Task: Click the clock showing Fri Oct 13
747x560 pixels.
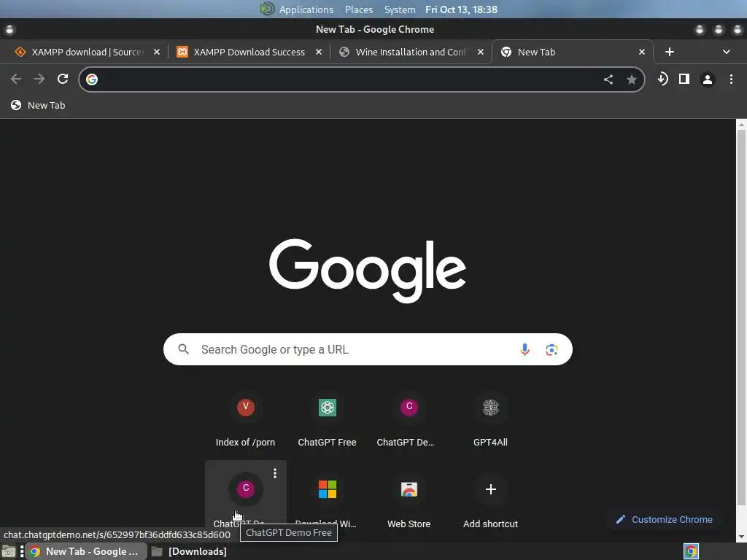Action: pos(461,9)
